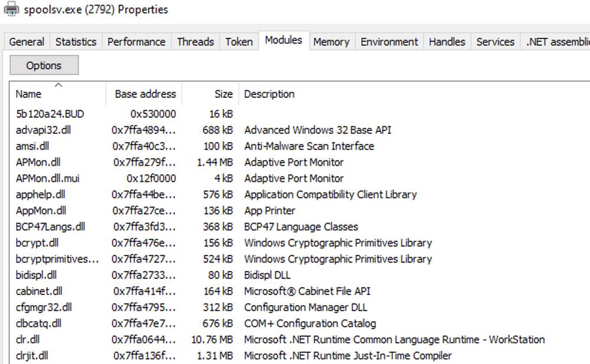The width and height of the screenshot is (590, 364).
Task: Sort list by Size column
Action: pos(223,94)
